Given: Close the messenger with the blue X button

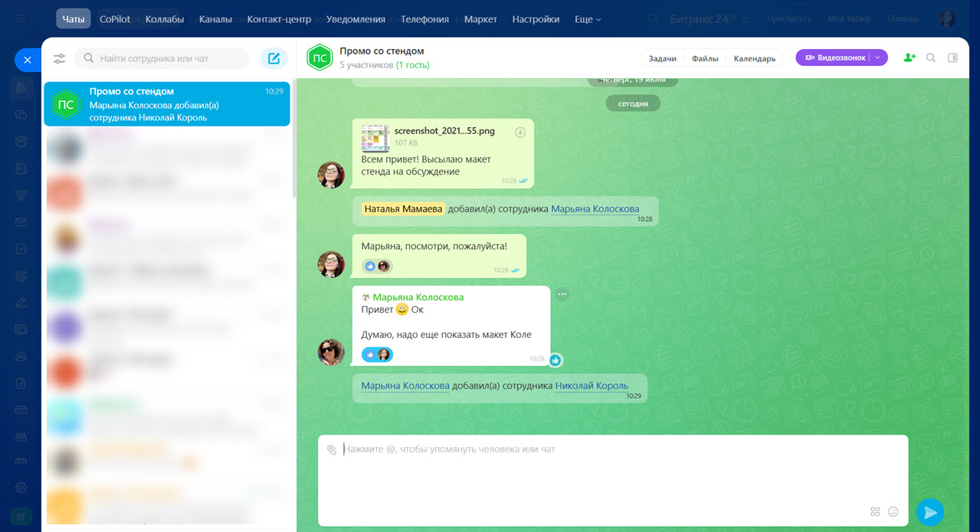Looking at the screenshot, I should click(28, 60).
